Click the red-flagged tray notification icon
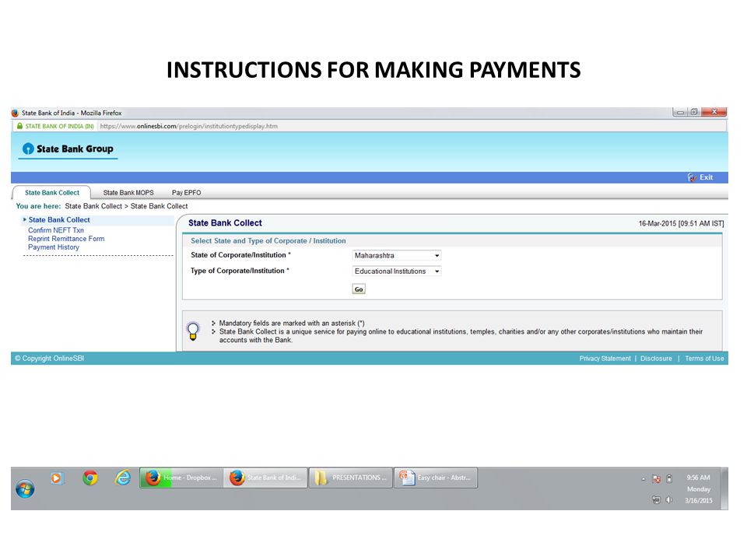The height and width of the screenshot is (560, 747). coord(657,478)
